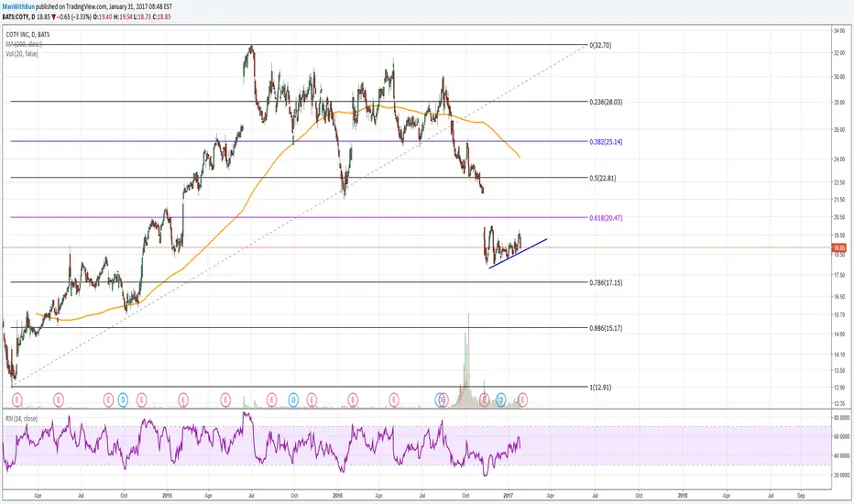Click the BATS:COTY, D symbol header
The image size is (854, 504).
(x=18, y=16)
